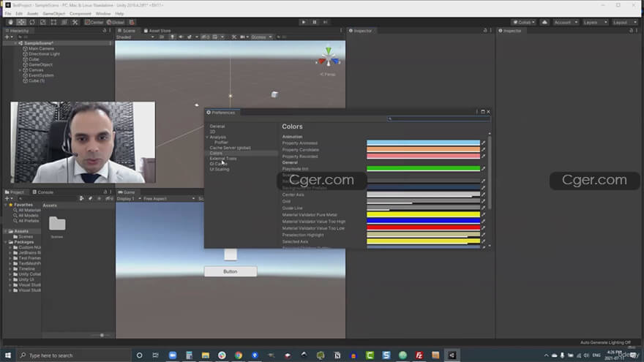
Task: Open Shaded draw mode dropdown
Action: point(135,37)
